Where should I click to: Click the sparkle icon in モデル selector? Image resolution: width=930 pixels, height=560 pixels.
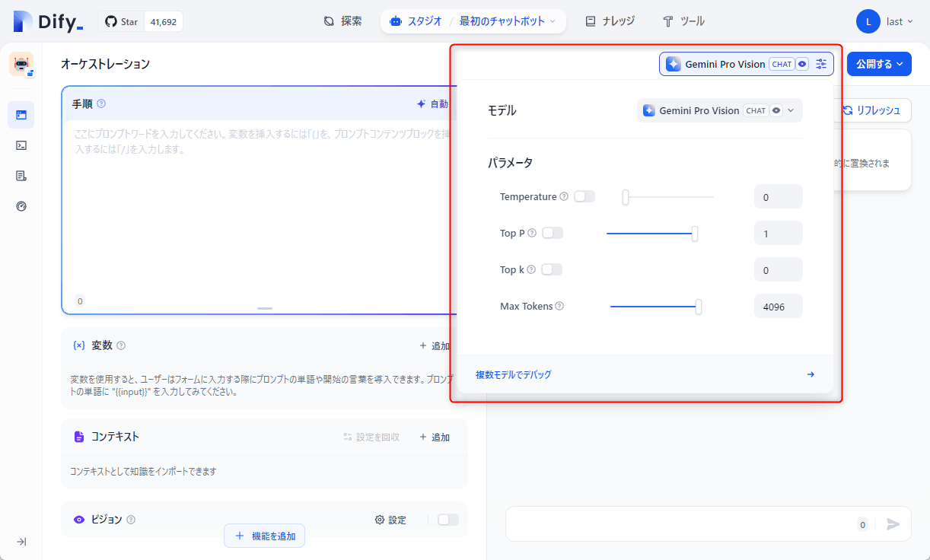(x=648, y=110)
